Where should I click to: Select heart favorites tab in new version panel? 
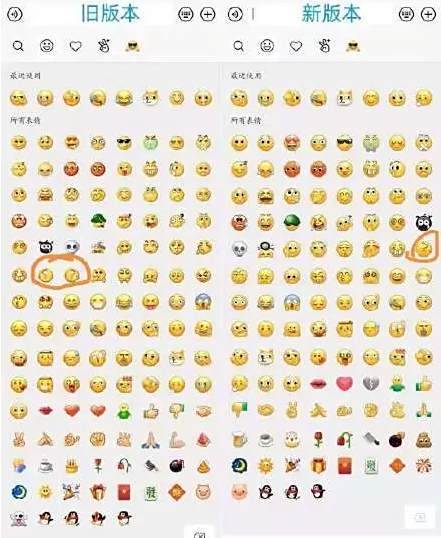[296, 46]
